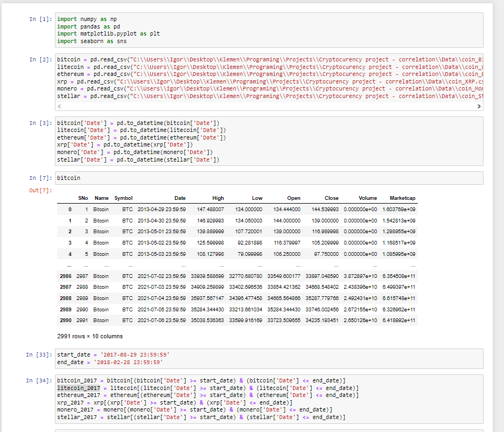Image resolution: width=504 pixels, height=432 pixels.
Task: Select row index 0 in the dataframe
Action: pos(69,210)
